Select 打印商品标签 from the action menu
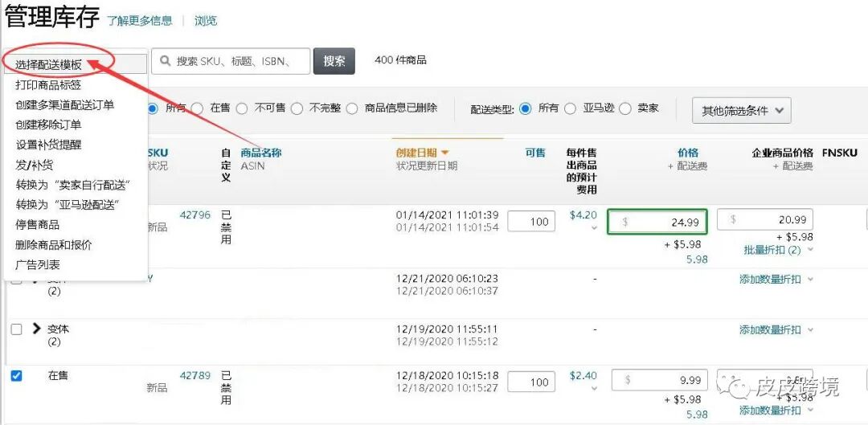This screenshot has height=425, width=868. click(48, 84)
